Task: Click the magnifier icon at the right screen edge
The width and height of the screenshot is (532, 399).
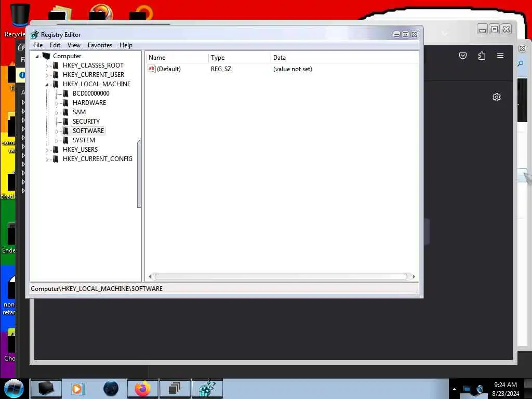Action: click(521, 64)
